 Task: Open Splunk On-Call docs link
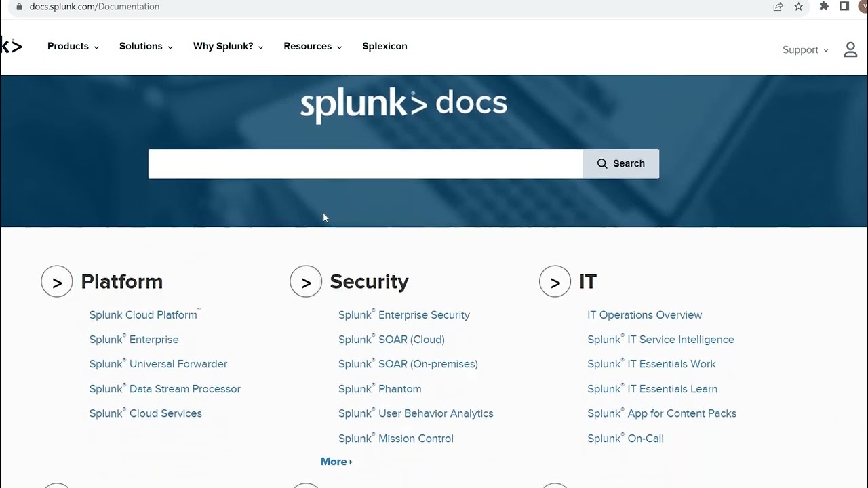coord(625,439)
